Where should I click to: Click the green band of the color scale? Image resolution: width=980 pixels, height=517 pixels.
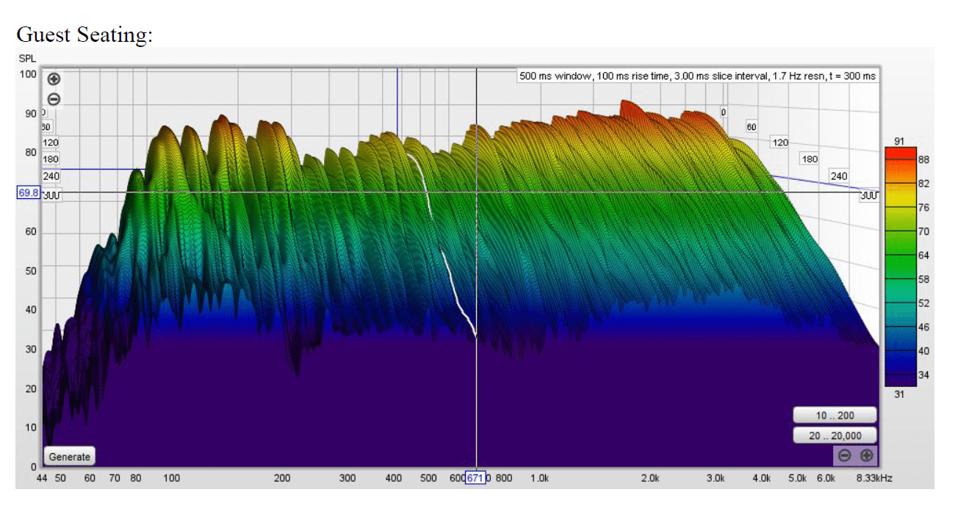tap(901, 242)
